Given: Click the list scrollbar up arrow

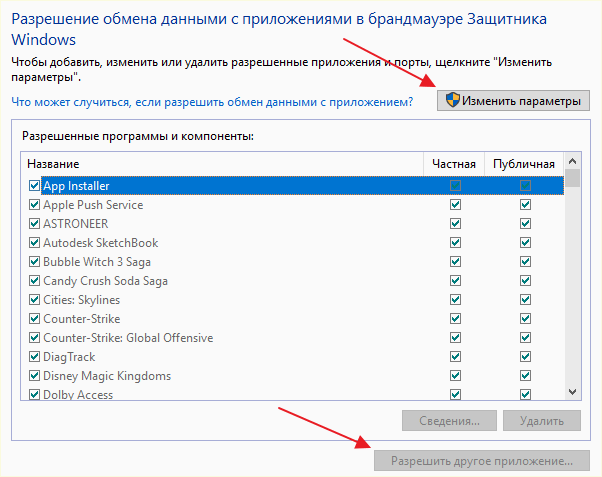Looking at the screenshot, I should pyautogui.click(x=572, y=161).
